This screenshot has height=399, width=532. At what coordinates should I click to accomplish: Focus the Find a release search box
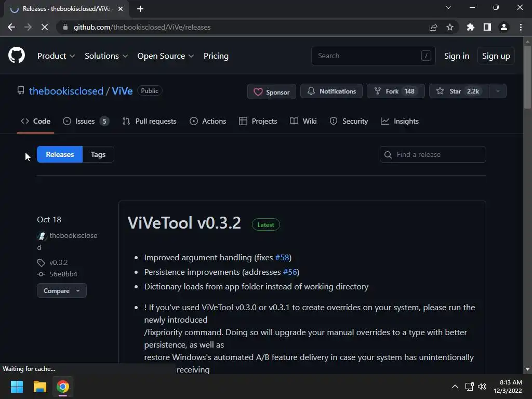pos(433,154)
